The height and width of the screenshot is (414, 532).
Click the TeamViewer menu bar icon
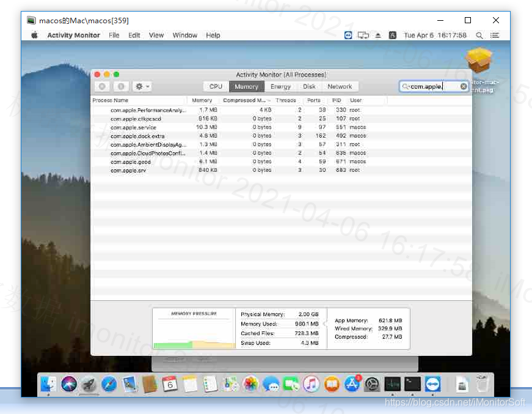[x=348, y=35]
